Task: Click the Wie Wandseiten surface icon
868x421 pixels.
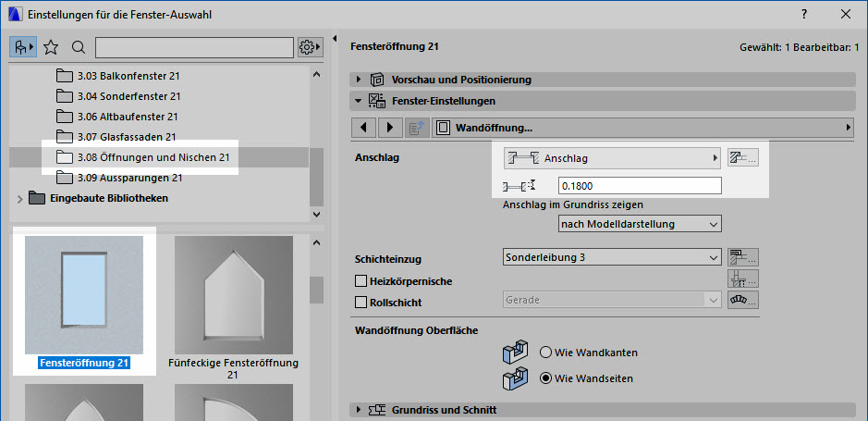Action: coord(516,378)
